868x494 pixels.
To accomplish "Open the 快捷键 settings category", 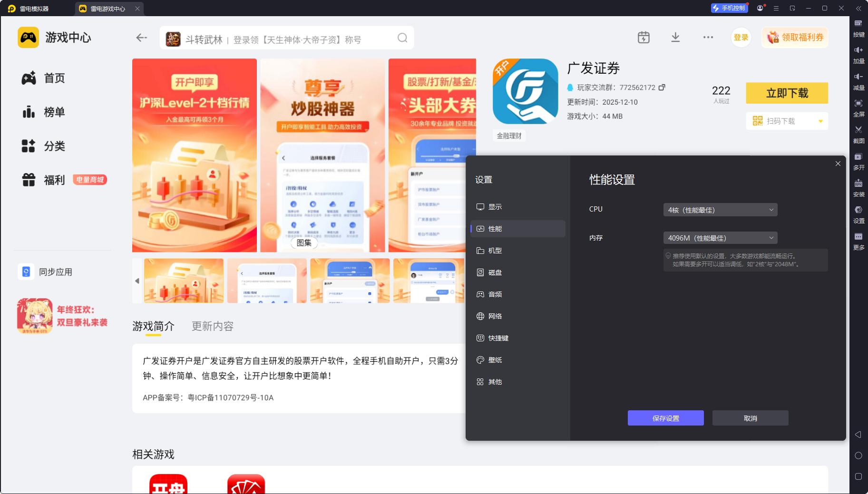I will (x=498, y=338).
